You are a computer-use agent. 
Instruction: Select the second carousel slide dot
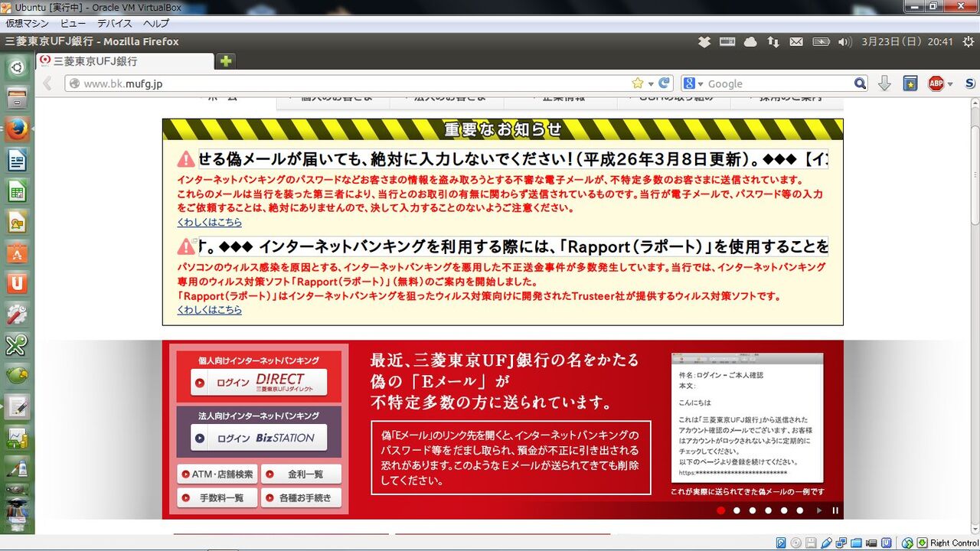click(x=737, y=510)
